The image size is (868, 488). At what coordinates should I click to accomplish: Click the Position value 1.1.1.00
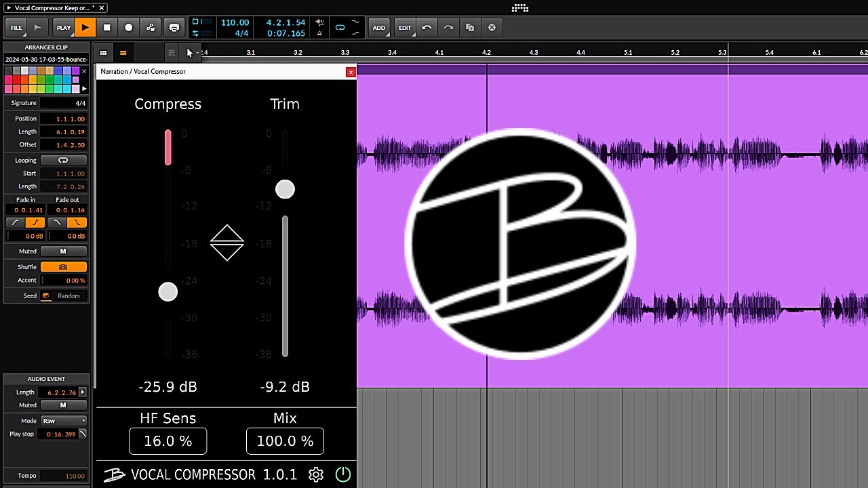[64, 119]
